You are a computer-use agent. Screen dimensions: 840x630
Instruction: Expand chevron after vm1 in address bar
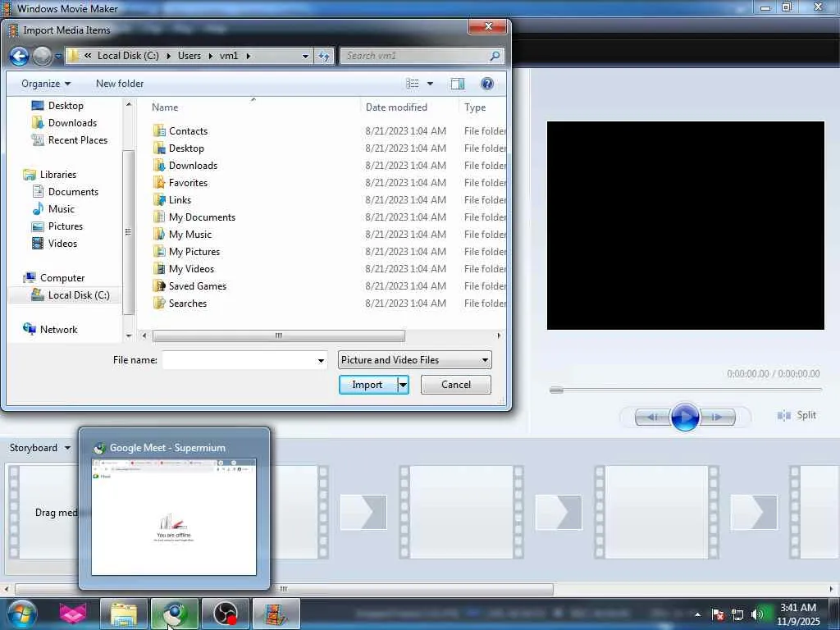tap(248, 56)
